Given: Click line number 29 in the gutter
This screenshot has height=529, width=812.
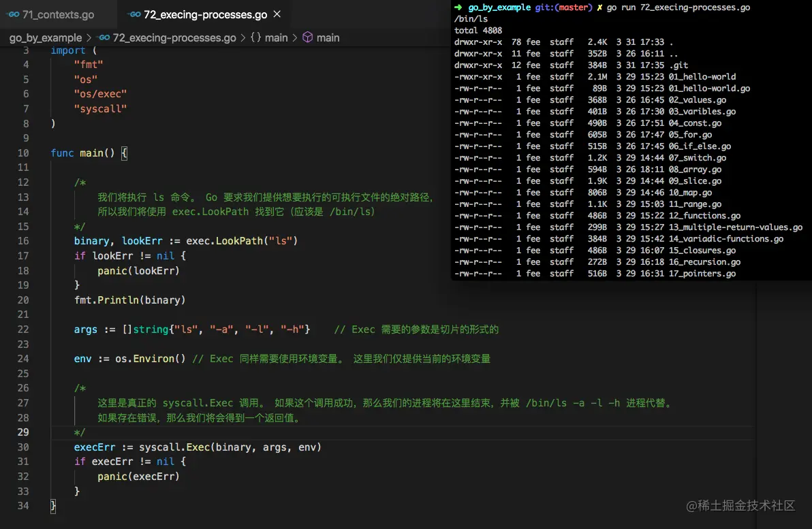Looking at the screenshot, I should pyautogui.click(x=23, y=432).
